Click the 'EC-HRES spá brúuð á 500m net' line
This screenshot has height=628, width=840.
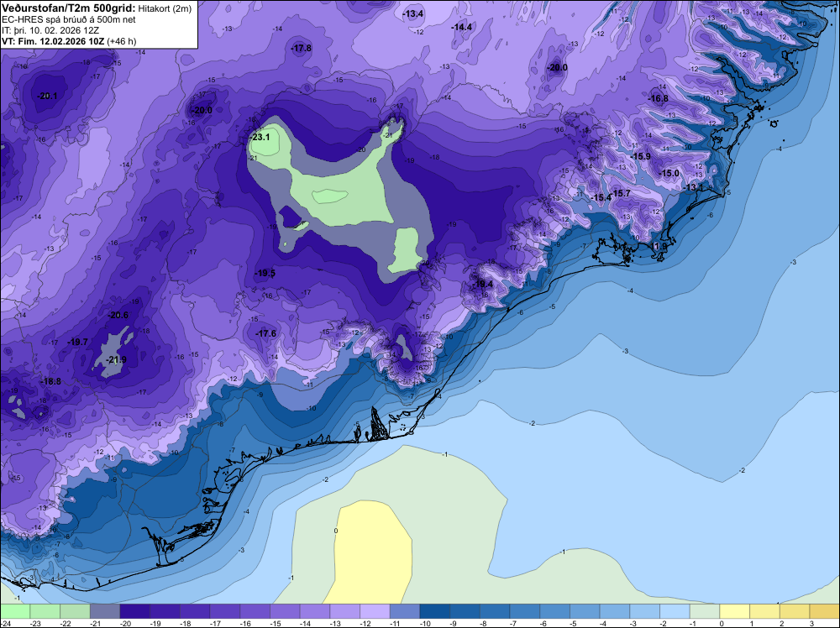pos(69,19)
